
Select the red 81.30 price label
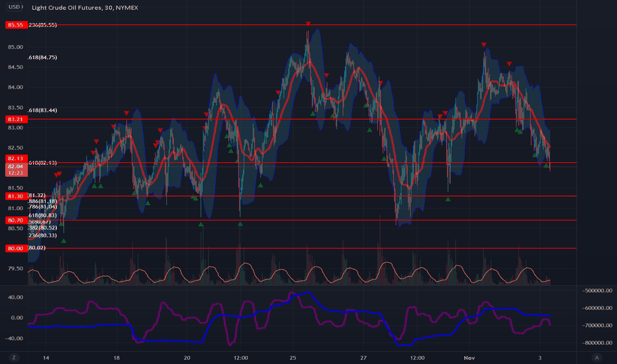pyautogui.click(x=16, y=196)
